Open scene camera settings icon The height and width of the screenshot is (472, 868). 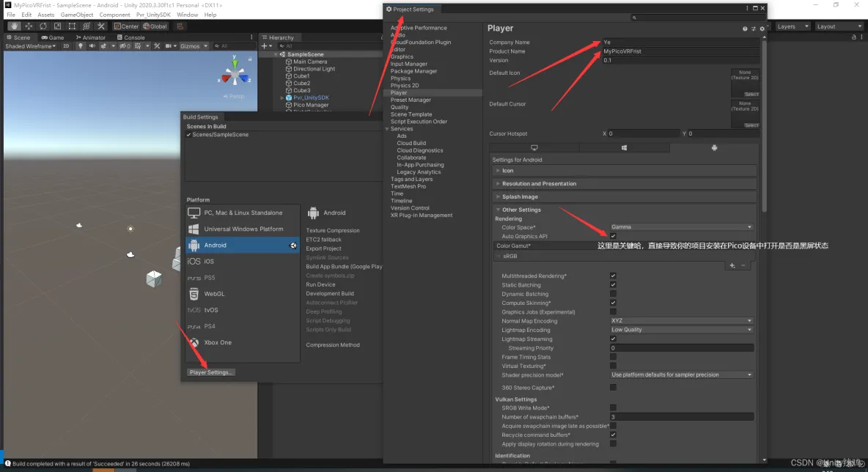[x=169, y=46]
